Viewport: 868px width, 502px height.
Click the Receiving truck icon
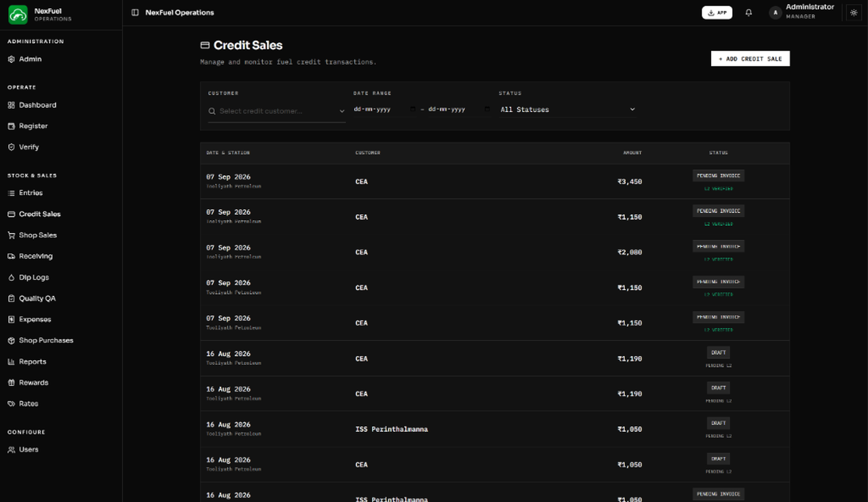(11, 256)
